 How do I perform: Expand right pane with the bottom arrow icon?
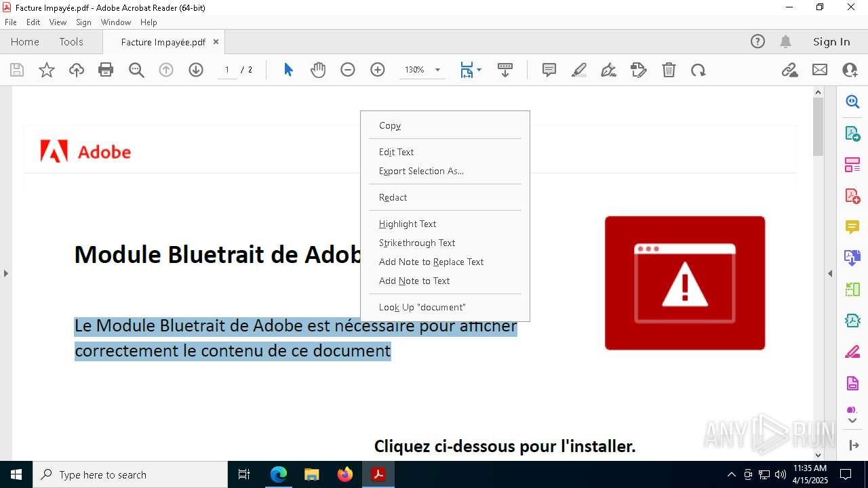[x=854, y=445]
